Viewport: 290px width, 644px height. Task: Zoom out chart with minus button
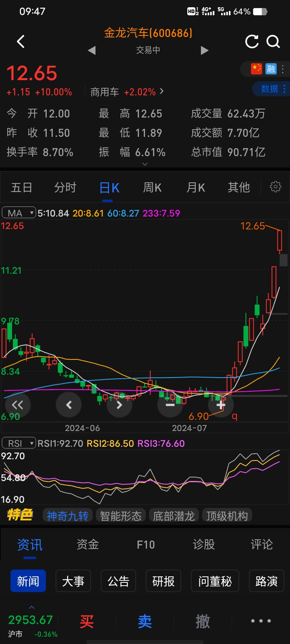click(x=170, y=404)
